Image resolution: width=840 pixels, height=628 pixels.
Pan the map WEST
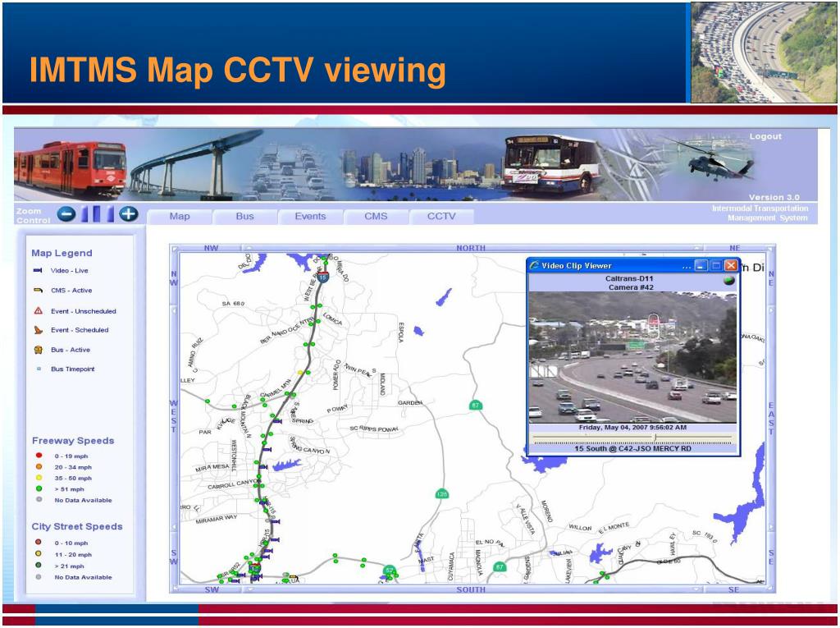[x=174, y=416]
